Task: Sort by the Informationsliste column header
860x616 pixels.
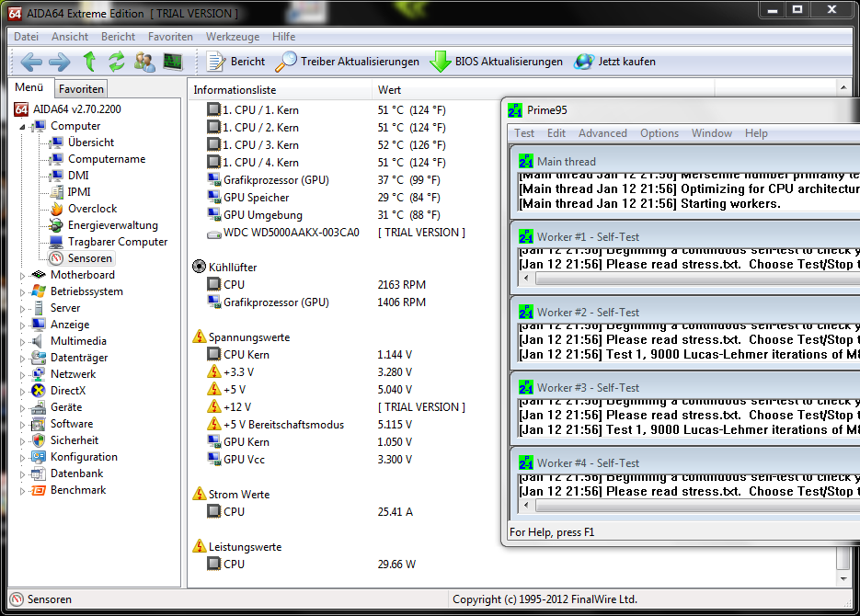Action: pyautogui.click(x=280, y=90)
